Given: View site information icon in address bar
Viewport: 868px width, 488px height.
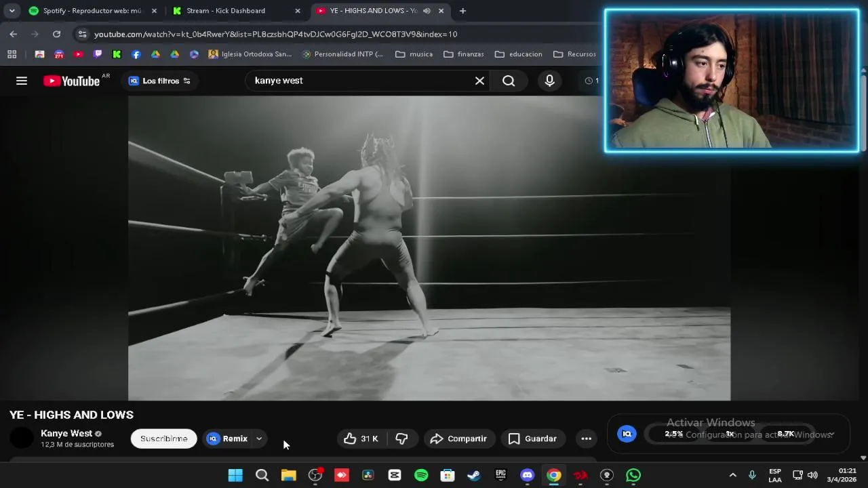Looking at the screenshot, I should tap(82, 34).
